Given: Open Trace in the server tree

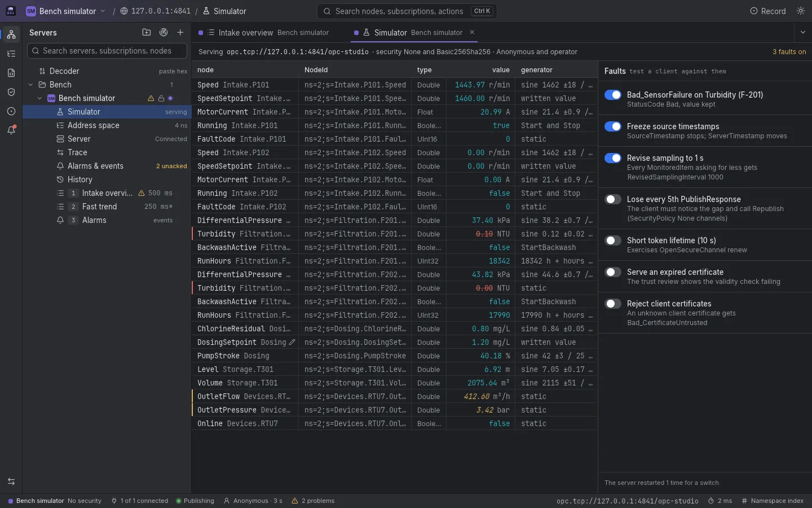Looking at the screenshot, I should tap(107, 152).
